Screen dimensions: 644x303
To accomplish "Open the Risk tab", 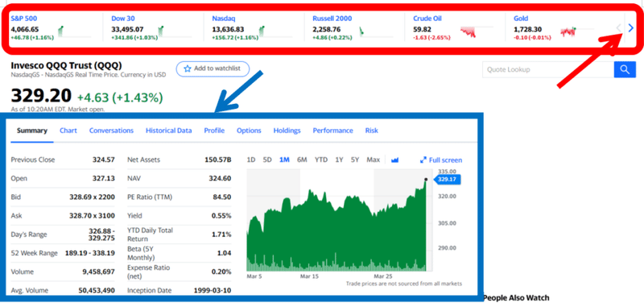I will [372, 131].
